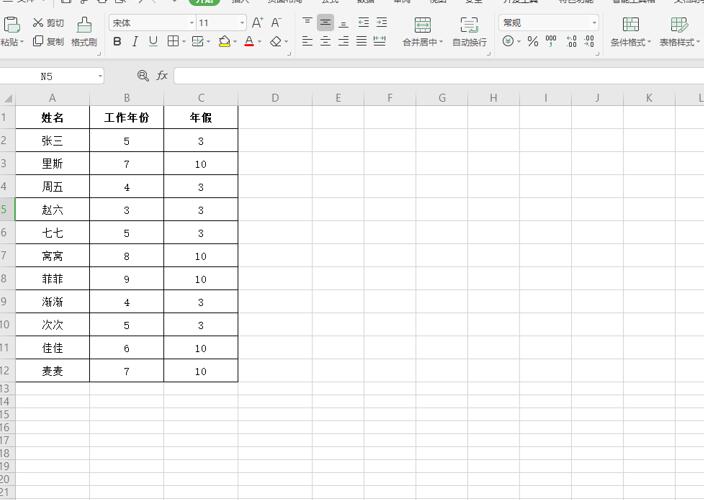The width and height of the screenshot is (704, 500).
Task: Open number format dialog launcher
Action: 598,54
